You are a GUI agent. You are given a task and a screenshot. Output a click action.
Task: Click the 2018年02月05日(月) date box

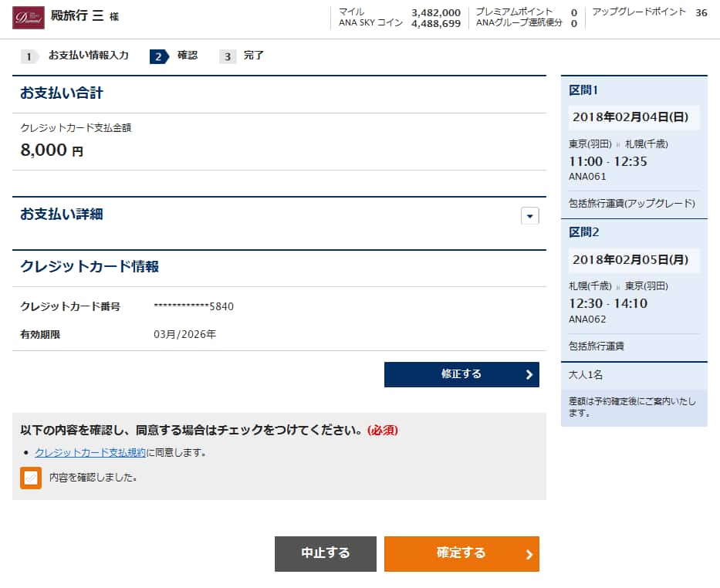(x=634, y=260)
